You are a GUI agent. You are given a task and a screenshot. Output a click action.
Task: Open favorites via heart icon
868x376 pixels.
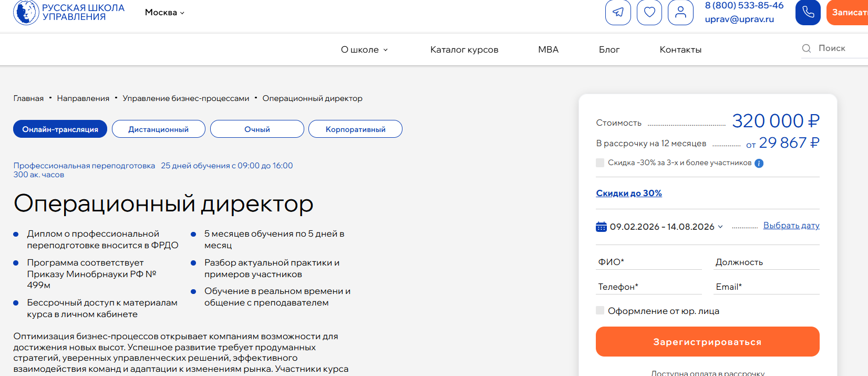click(x=649, y=12)
